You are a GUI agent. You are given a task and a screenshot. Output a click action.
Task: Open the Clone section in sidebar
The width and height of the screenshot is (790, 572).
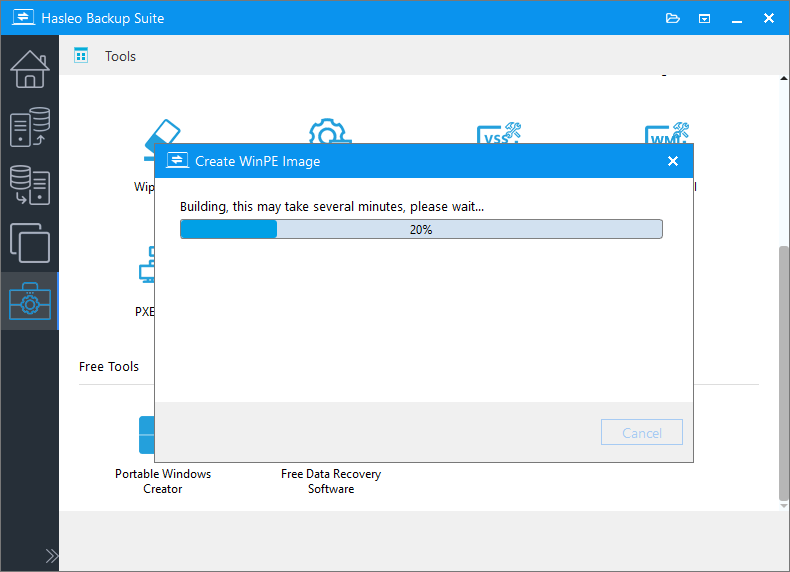pyautogui.click(x=29, y=243)
